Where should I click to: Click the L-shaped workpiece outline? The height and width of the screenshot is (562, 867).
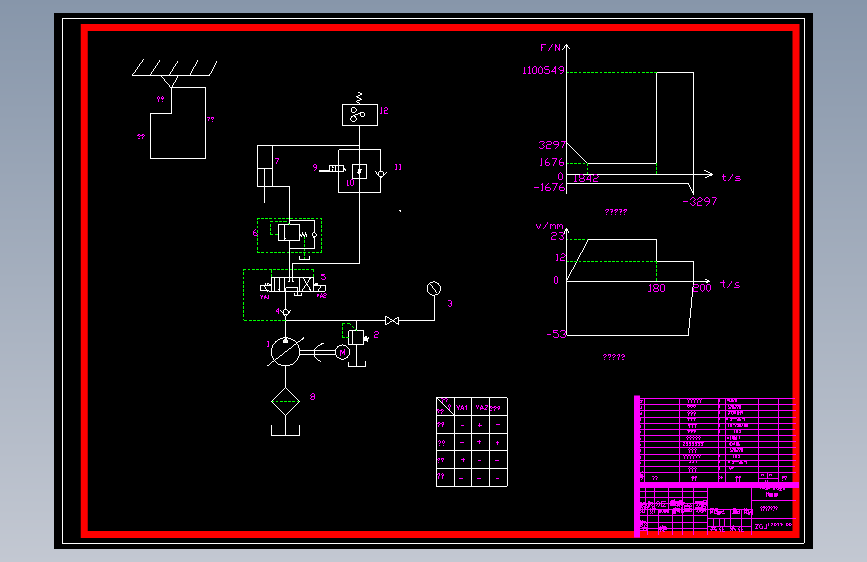[x=178, y=123]
